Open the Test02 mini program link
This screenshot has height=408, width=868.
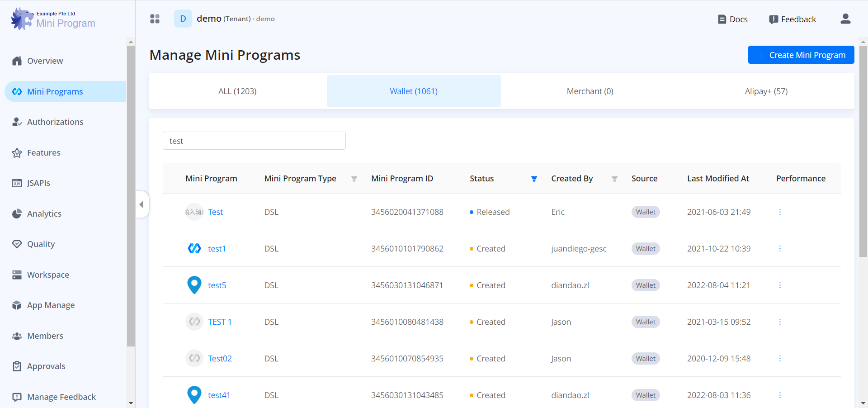pyautogui.click(x=220, y=359)
